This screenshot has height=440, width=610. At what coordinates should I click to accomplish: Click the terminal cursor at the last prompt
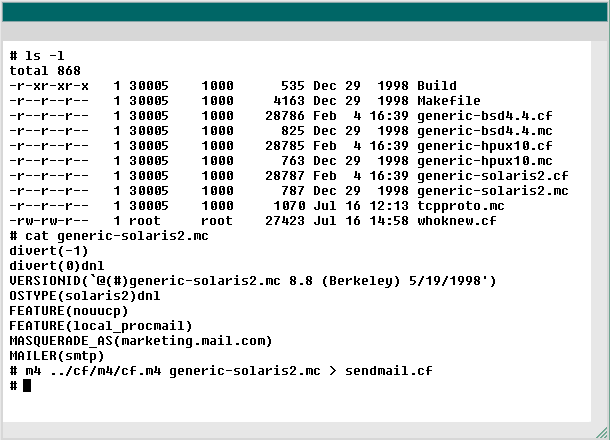(27, 385)
